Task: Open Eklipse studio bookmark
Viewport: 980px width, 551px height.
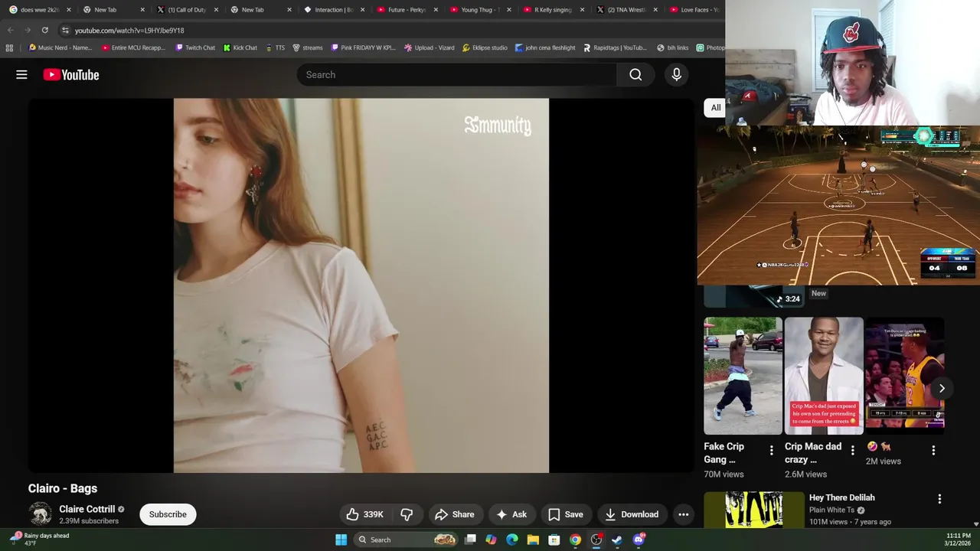Action: tap(485, 47)
